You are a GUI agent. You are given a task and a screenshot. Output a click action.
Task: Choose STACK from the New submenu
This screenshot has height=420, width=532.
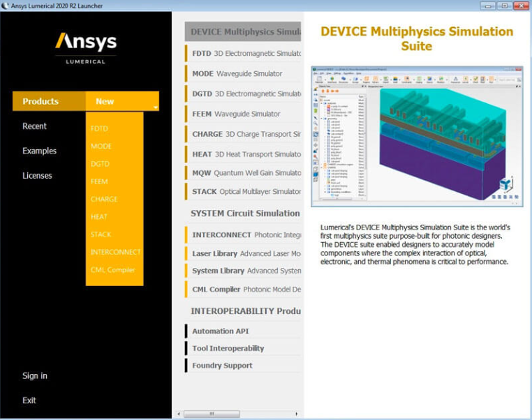pos(101,234)
